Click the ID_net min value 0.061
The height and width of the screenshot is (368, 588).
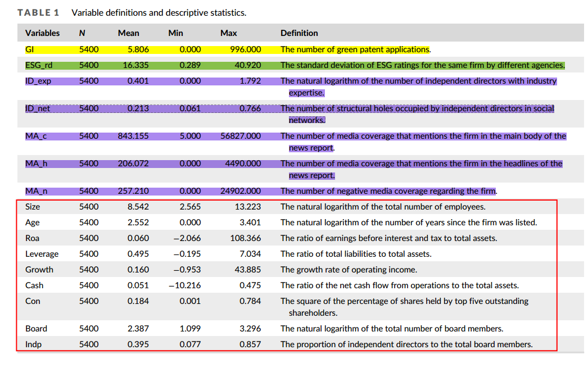pyautogui.click(x=190, y=108)
